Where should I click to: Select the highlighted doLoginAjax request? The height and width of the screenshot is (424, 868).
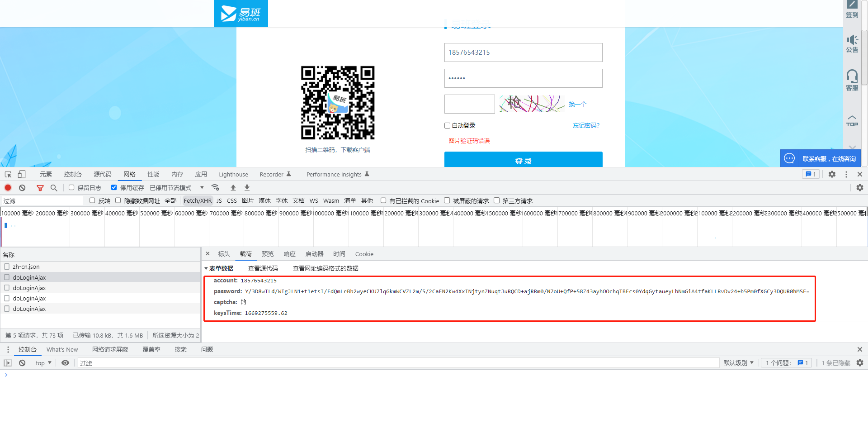pyautogui.click(x=100, y=277)
